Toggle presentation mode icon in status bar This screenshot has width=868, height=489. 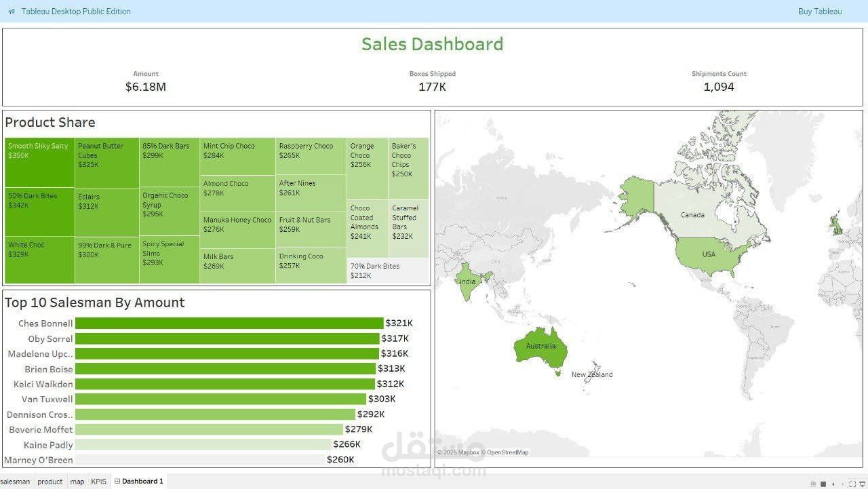863,484
